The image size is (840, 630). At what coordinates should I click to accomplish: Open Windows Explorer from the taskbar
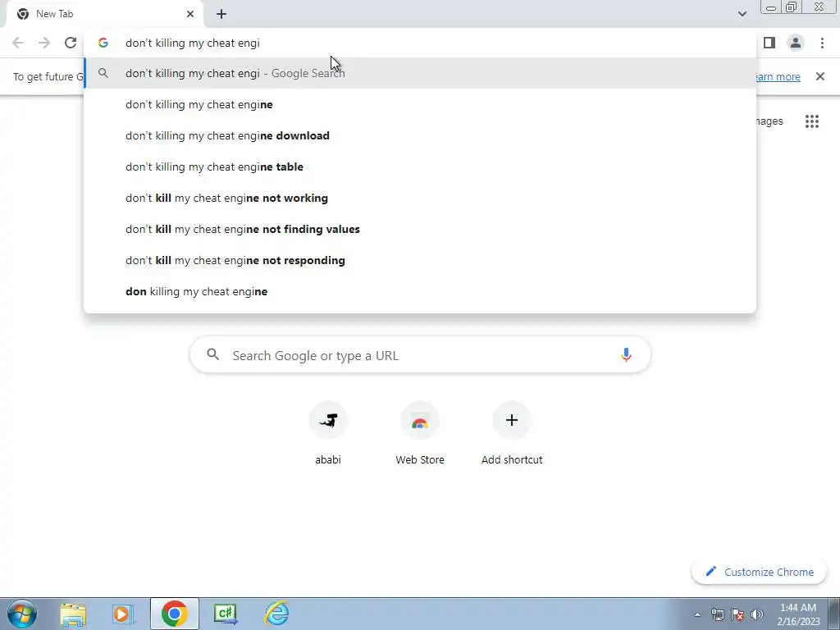coord(73,614)
